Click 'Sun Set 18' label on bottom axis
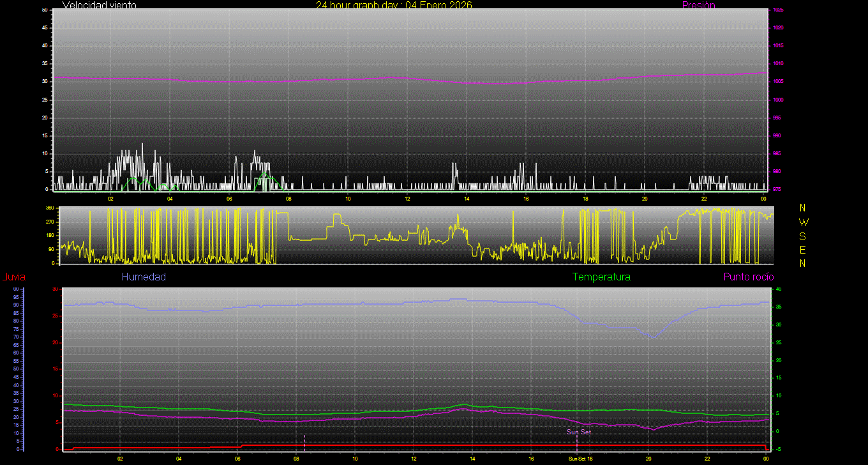 pyautogui.click(x=581, y=459)
